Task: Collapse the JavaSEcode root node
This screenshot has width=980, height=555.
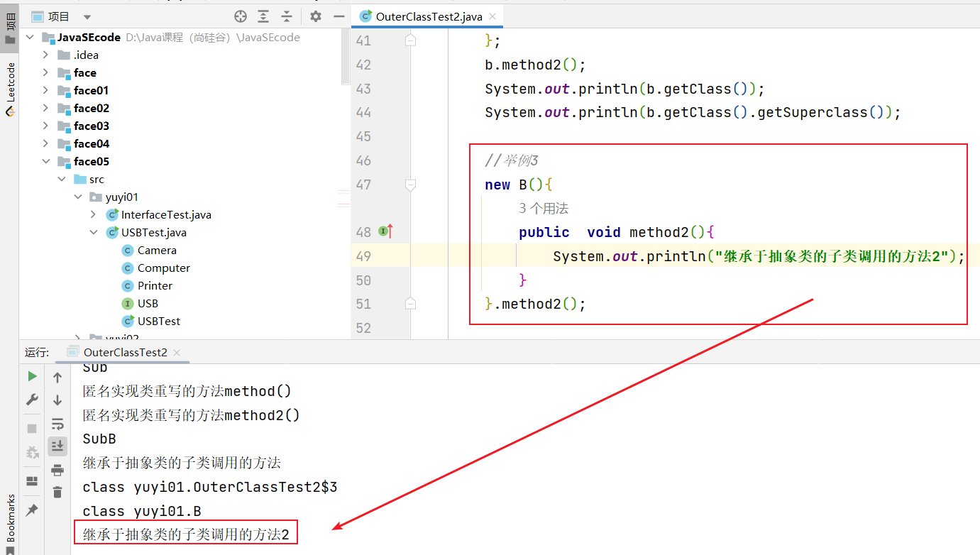Action: [30, 38]
